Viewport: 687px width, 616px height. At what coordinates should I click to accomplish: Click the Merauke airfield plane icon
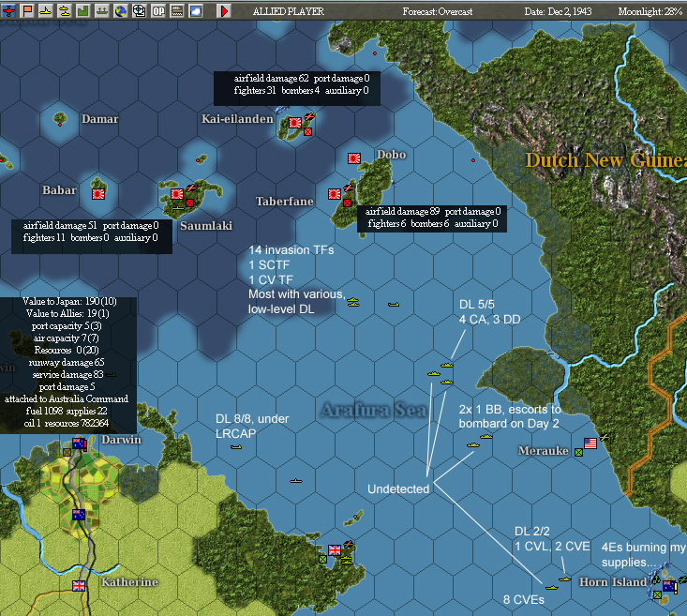pos(605,437)
